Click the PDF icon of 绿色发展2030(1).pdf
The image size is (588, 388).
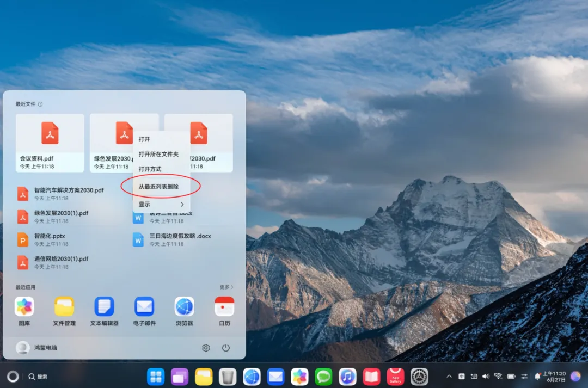(23, 217)
